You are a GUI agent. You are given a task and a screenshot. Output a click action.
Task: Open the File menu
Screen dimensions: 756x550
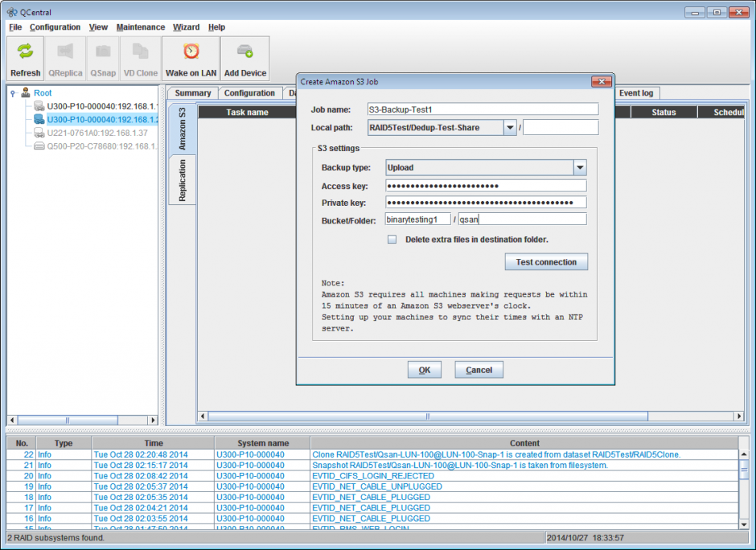click(15, 27)
